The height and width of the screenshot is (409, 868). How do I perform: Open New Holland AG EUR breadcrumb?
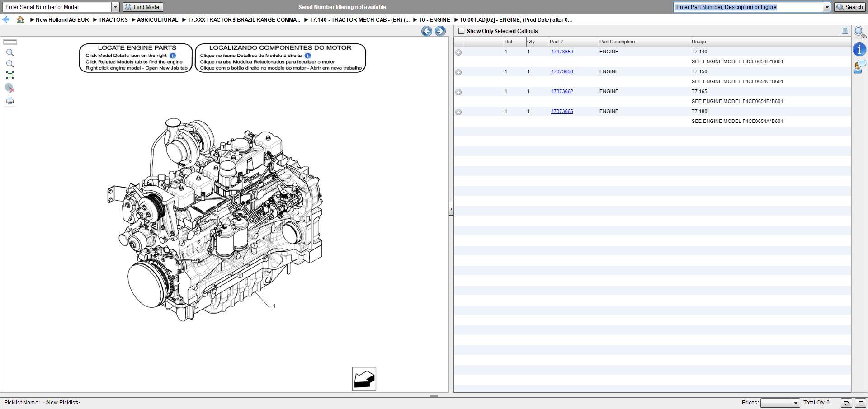pyautogui.click(x=62, y=20)
